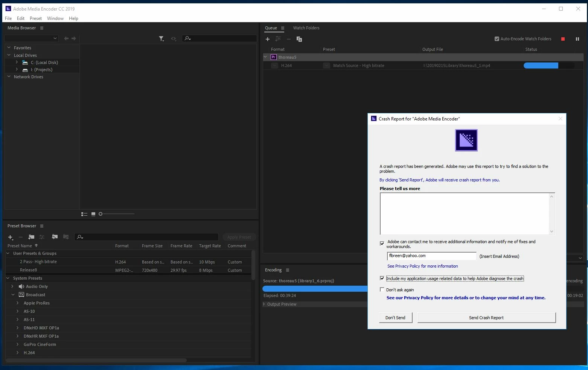The image size is (588, 370).
Task: Switch Media Browser to list view
Action: [x=84, y=214]
